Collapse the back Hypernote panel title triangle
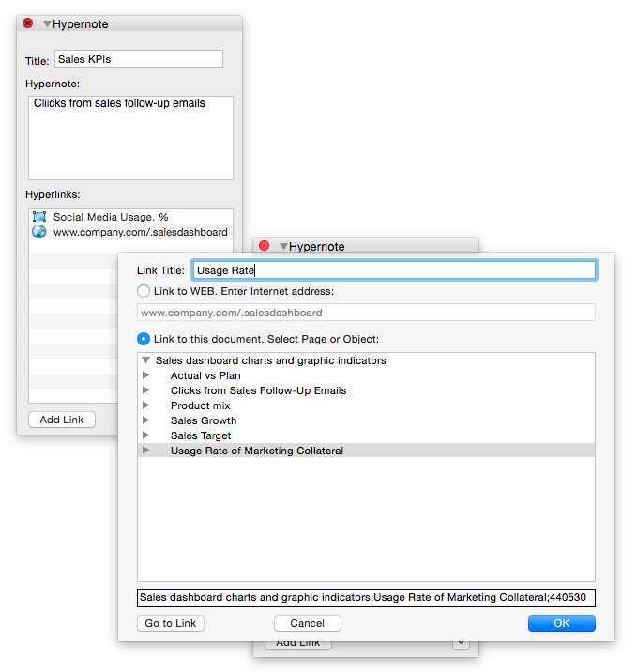The image size is (637, 672). (x=283, y=247)
